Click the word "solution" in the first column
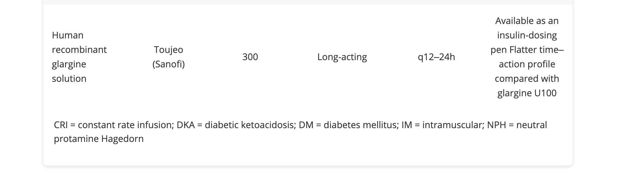The width and height of the screenshot is (644, 184). click(69, 79)
